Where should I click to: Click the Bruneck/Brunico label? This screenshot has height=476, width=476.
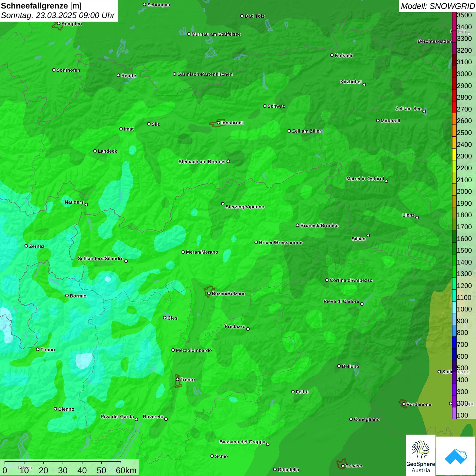pyautogui.click(x=319, y=225)
